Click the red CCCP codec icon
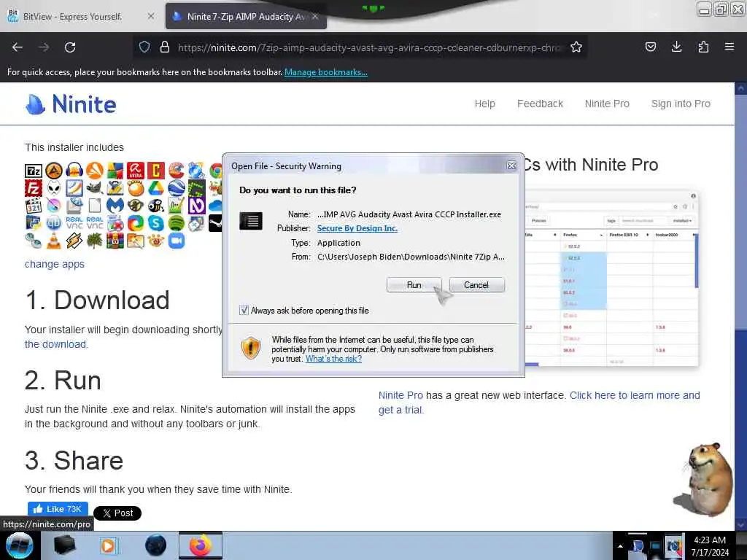747x560 pixels. (x=156, y=171)
